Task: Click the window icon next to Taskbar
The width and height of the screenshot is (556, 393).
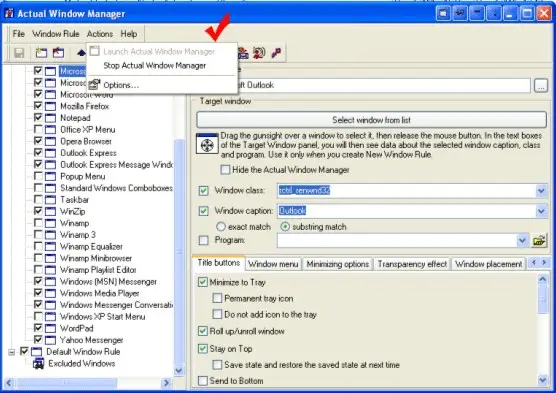Action: tap(50, 200)
